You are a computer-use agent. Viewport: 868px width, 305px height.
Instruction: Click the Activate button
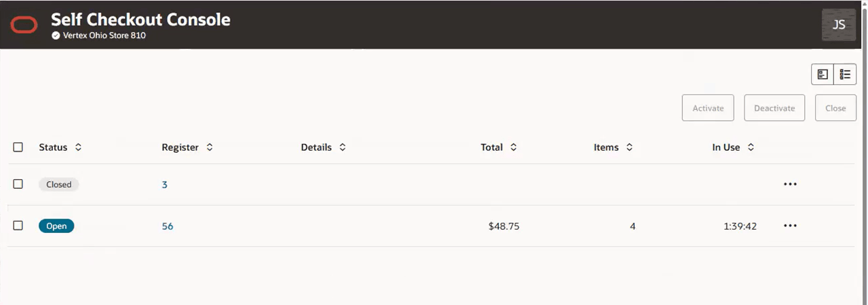(708, 108)
